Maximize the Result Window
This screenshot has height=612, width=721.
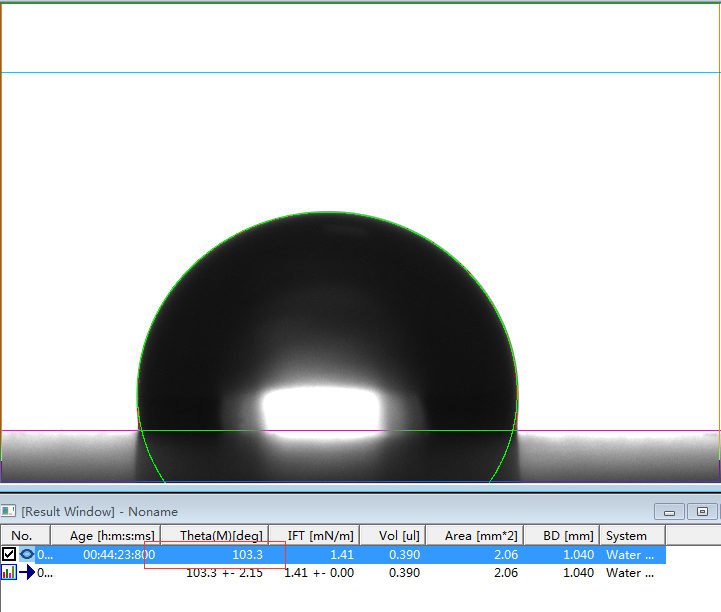click(703, 511)
